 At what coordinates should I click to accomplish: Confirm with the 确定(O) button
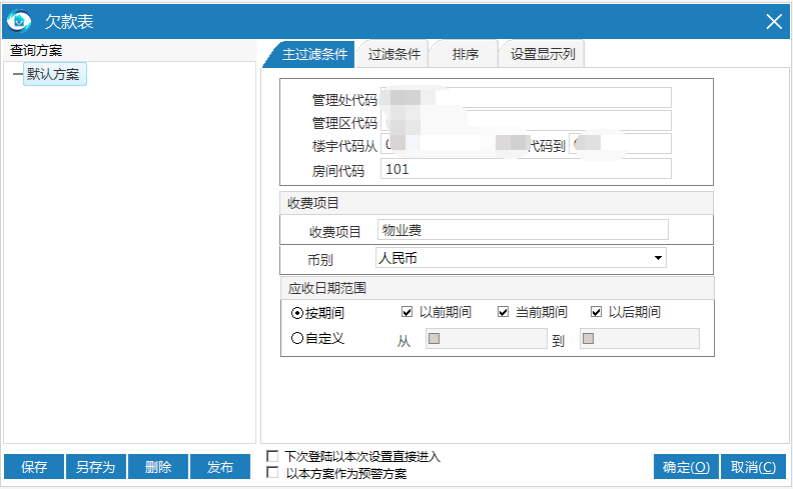686,466
